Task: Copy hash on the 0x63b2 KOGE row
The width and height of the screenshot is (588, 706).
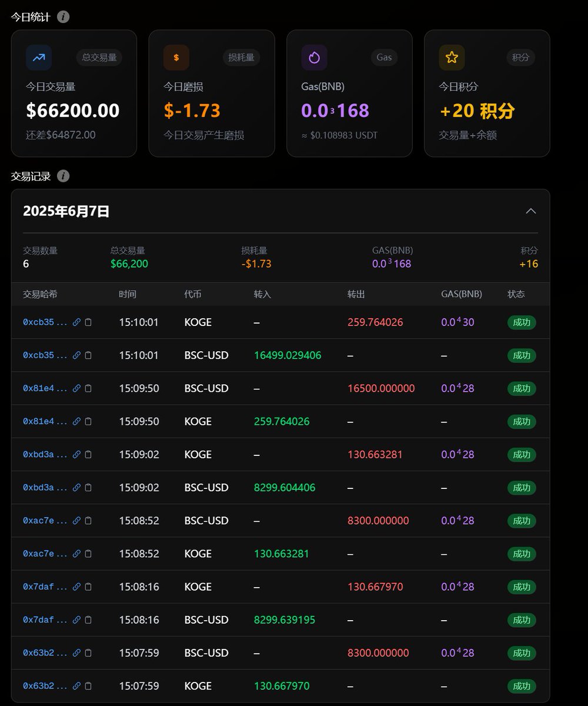Action: point(88,686)
